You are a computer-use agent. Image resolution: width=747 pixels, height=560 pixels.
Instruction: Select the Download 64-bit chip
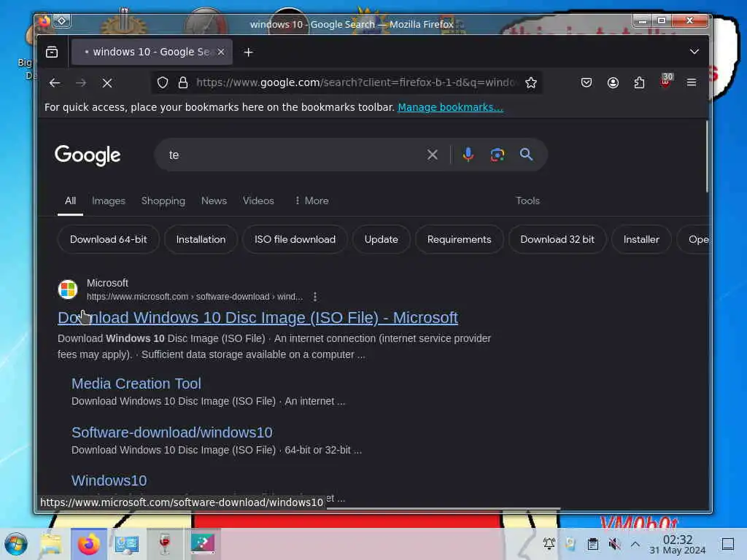109,239
